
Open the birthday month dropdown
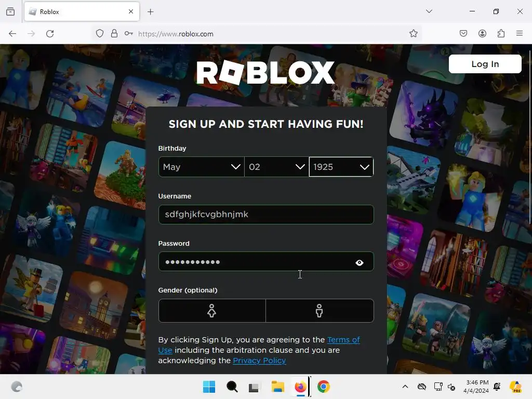[201, 167]
